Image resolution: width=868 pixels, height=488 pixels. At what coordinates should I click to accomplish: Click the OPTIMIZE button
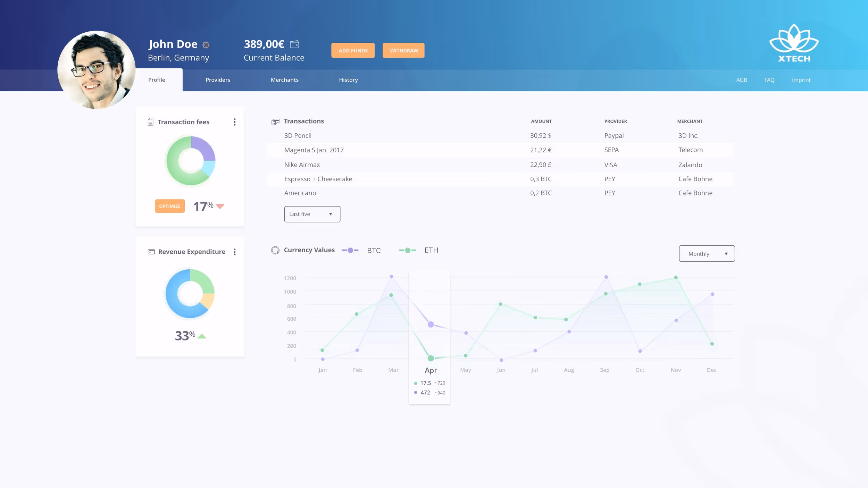coord(170,206)
